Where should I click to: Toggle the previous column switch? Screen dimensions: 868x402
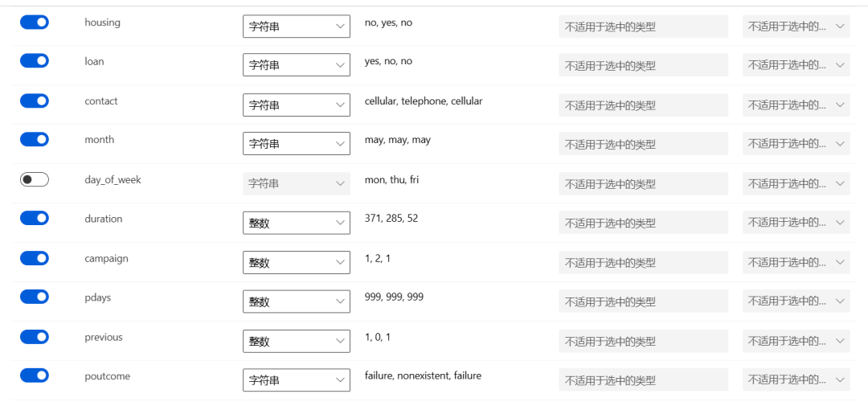pyautogui.click(x=35, y=337)
